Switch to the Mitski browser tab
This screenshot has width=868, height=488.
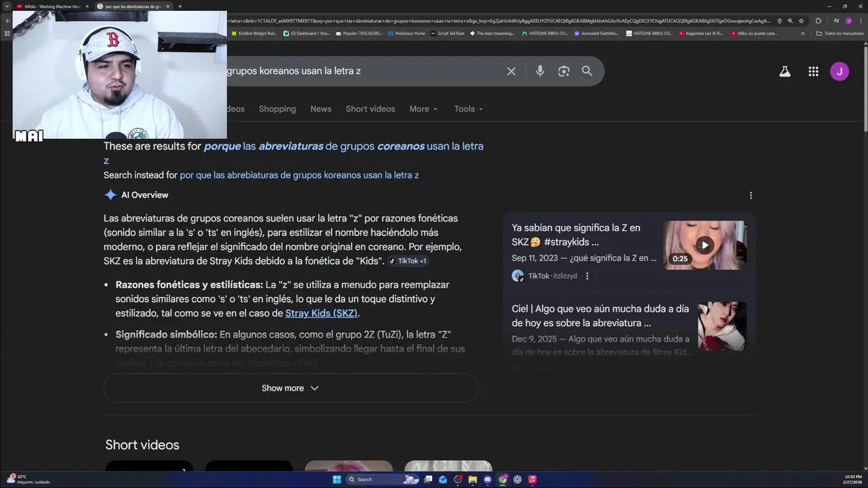52,6
